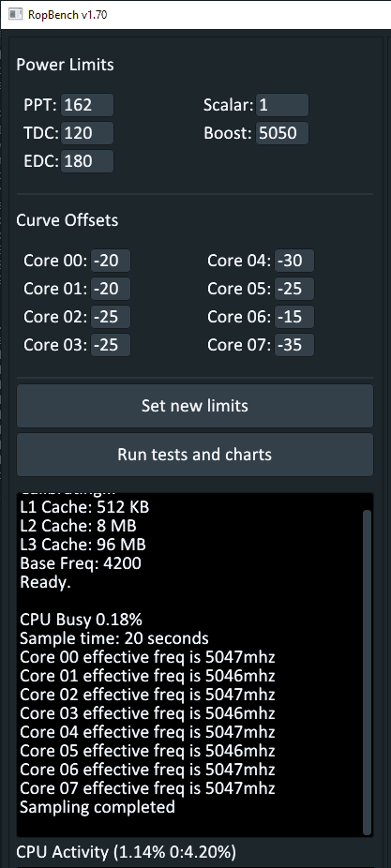Image resolution: width=391 pixels, height=868 pixels.
Task: Select the PPT value field
Action: pyautogui.click(x=87, y=105)
